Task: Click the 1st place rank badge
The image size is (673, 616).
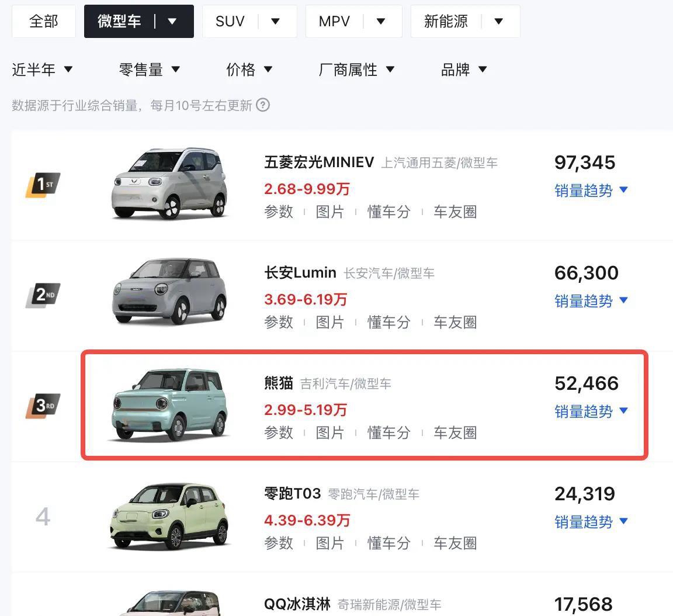Action: pos(43,185)
